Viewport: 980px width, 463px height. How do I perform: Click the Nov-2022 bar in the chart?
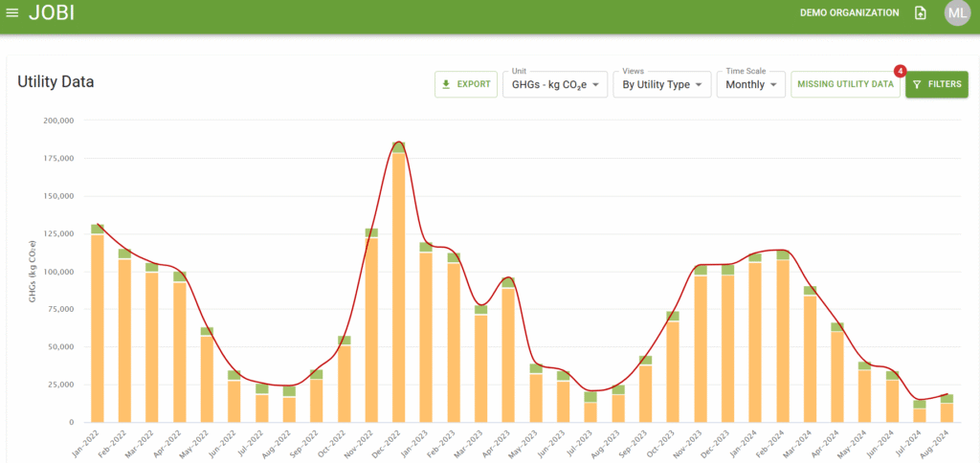pyautogui.click(x=371, y=325)
